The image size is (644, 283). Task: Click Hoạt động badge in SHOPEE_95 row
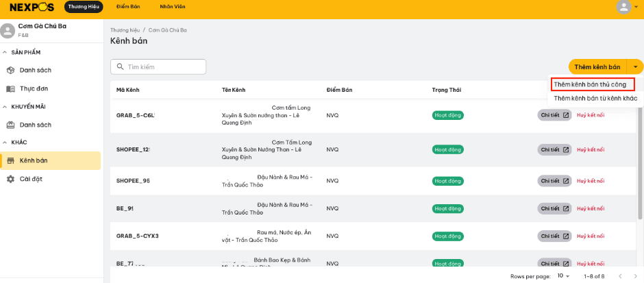447,181
